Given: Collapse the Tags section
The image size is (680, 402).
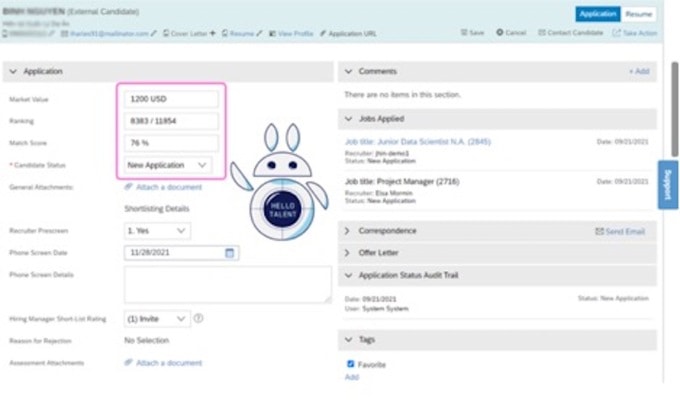Looking at the screenshot, I should coord(348,340).
